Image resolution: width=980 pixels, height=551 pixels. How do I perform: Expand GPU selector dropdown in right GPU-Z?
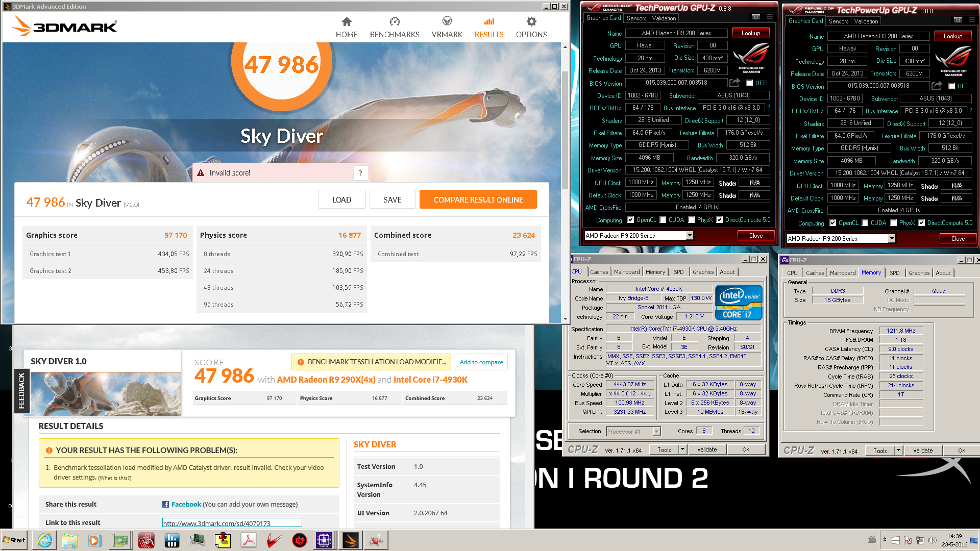tap(892, 238)
